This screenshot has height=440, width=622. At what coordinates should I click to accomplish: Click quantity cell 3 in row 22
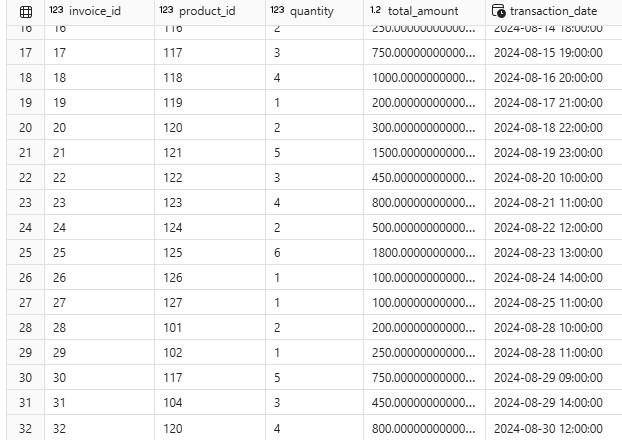(x=315, y=177)
